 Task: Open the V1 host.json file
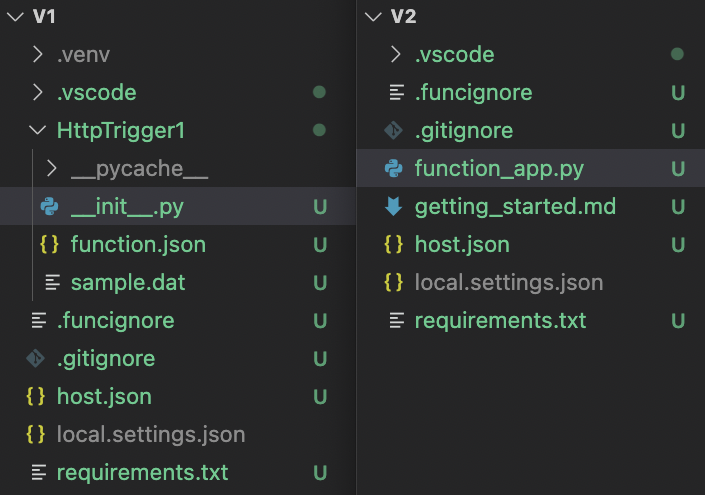[x=104, y=397]
